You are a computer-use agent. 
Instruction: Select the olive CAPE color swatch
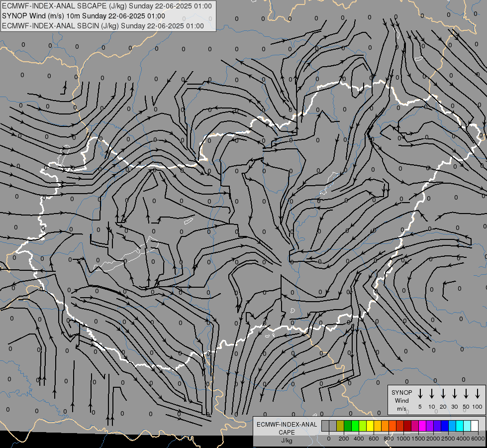340,426
